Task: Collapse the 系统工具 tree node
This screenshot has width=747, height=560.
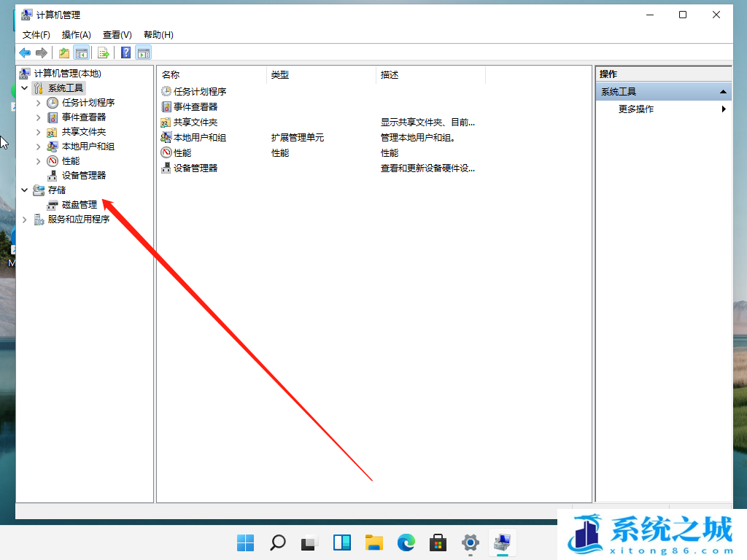Action: coord(25,88)
